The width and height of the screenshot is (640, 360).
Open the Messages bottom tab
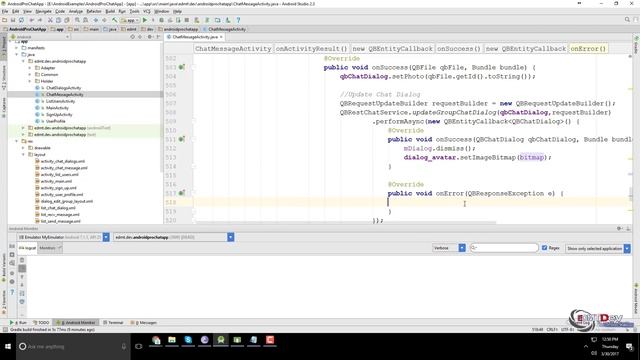(x=144, y=322)
